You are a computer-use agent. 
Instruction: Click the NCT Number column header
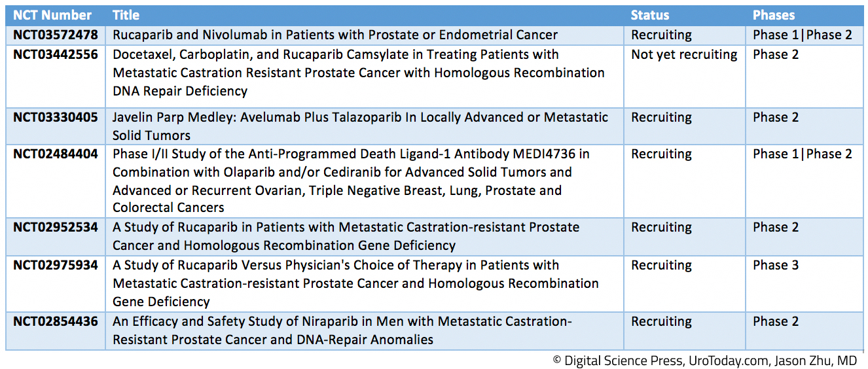tap(52, 15)
